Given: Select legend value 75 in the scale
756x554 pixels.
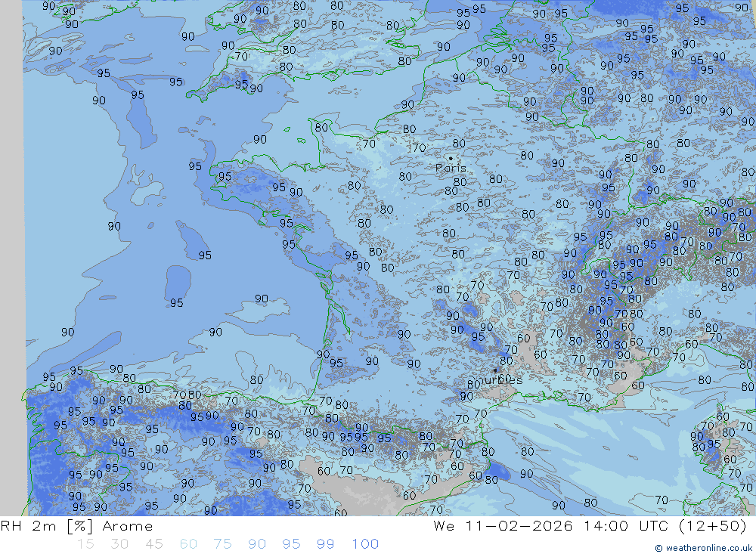Looking at the screenshot, I should point(223,544).
